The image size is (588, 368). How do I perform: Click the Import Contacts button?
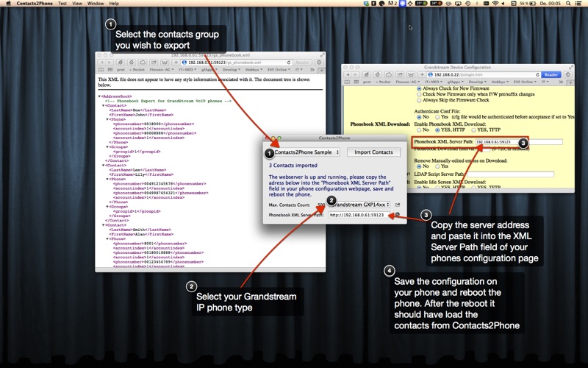point(373,152)
